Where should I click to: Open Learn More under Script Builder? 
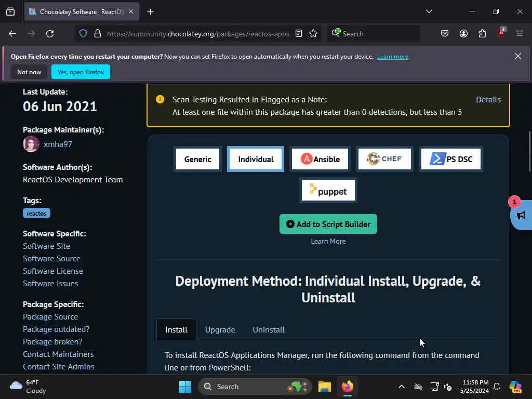pyautogui.click(x=328, y=241)
